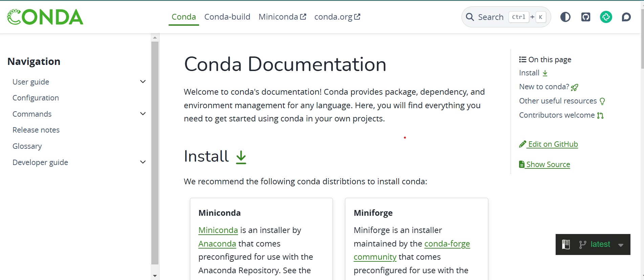644x280 pixels.
Task: Open the green Element chat icon
Action: (x=606, y=17)
